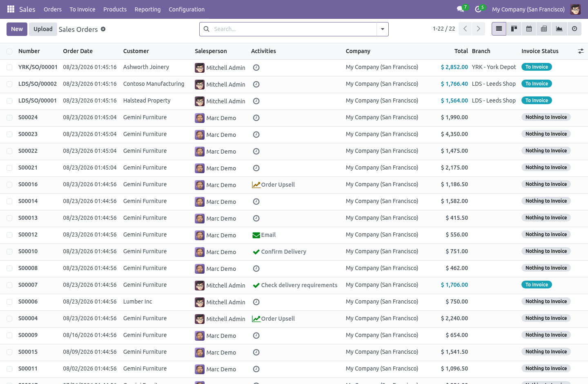Open the conversations chat icon with 7 badge
This screenshot has height=384, width=588.
[461, 9]
